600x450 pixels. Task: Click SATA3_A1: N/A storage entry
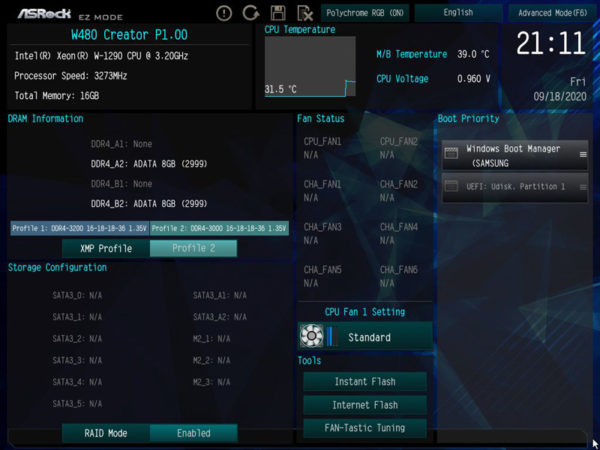[x=220, y=295]
